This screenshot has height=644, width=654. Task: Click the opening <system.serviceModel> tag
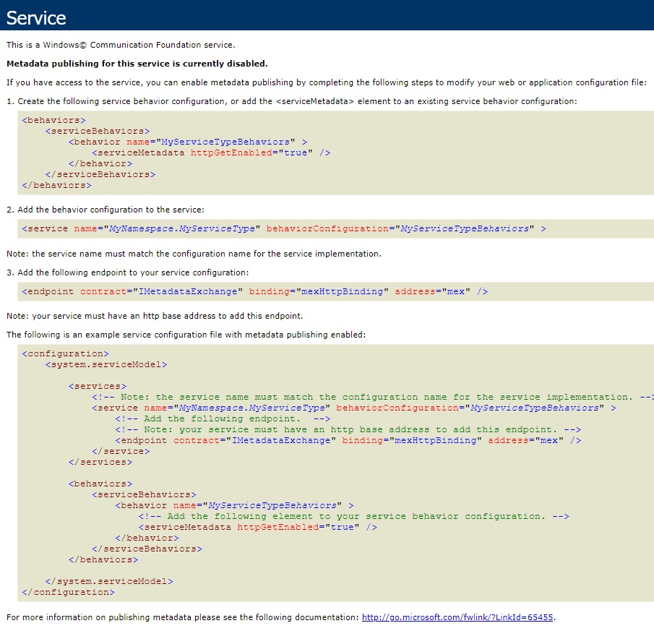106,364
